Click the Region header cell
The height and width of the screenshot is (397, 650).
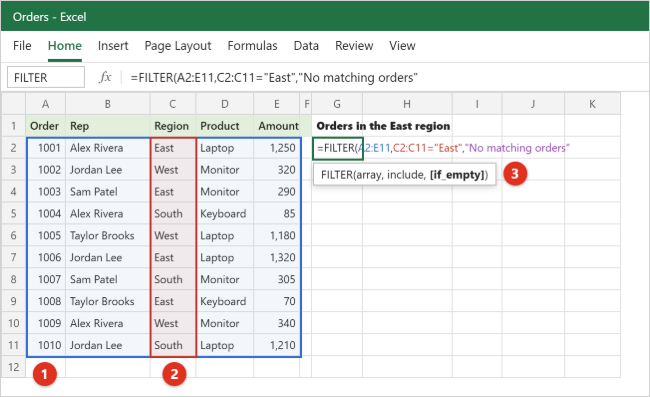(x=172, y=126)
